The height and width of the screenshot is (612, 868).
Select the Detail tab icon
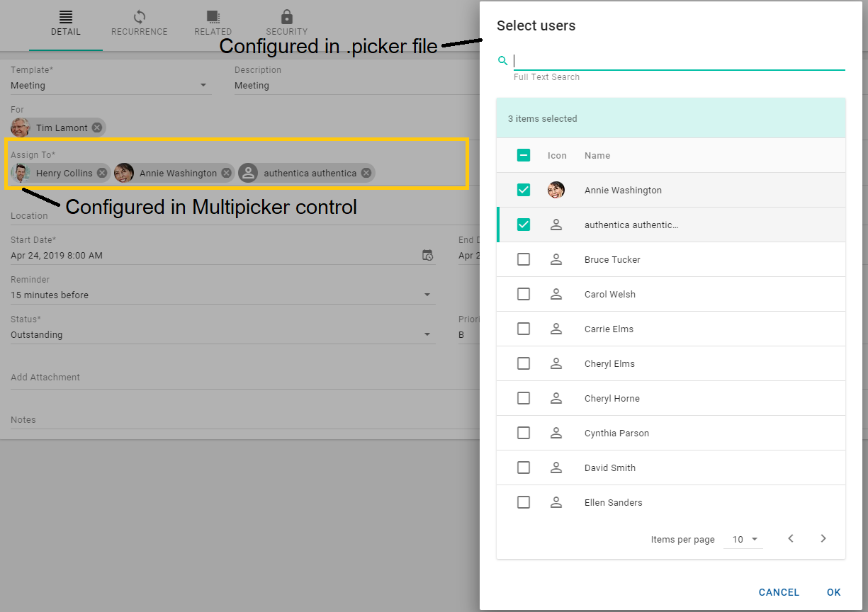66,16
